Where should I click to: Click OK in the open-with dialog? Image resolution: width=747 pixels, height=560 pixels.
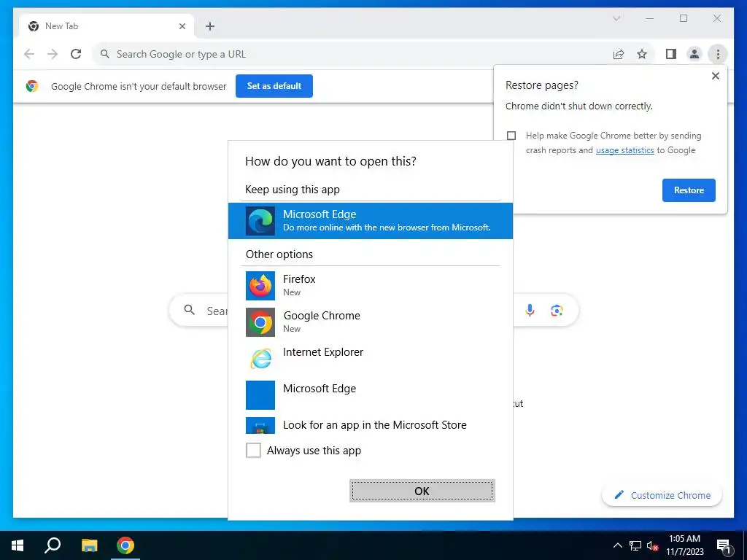(422, 491)
